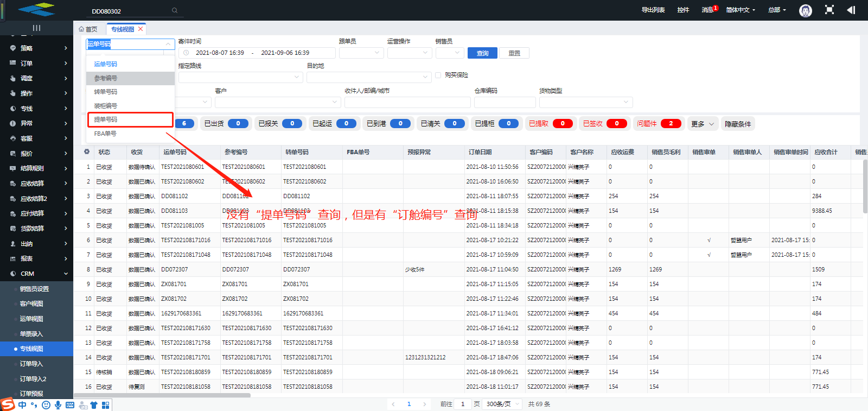Image resolution: width=868 pixels, height=411 pixels.
Task: Click the Sogou input method S logo
Action: [x=8, y=404]
